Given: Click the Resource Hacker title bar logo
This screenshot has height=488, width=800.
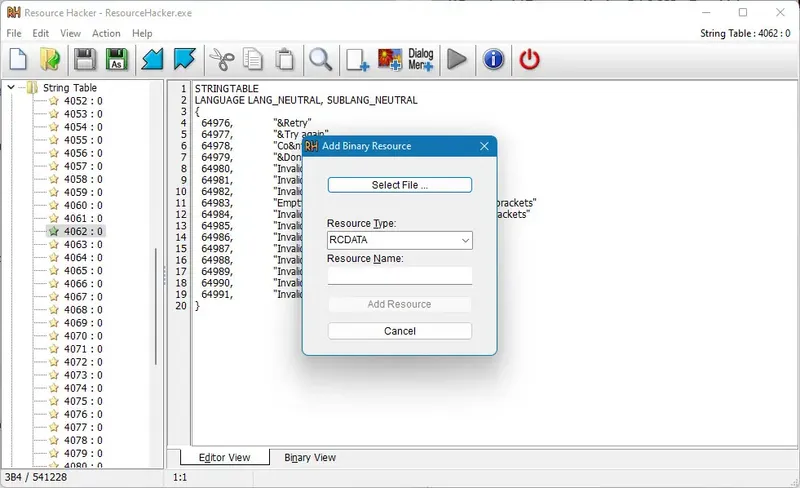Looking at the screenshot, I should point(14,12).
